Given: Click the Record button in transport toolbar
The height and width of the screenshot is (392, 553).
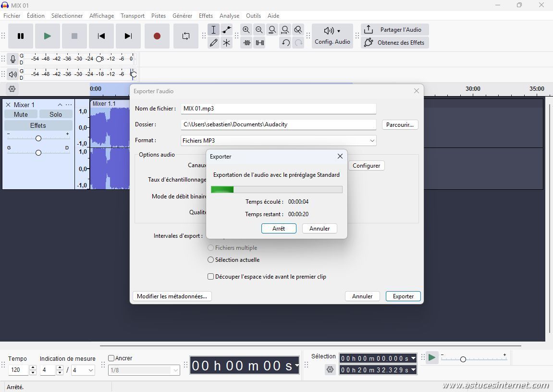Looking at the screenshot, I should pyautogui.click(x=157, y=36).
